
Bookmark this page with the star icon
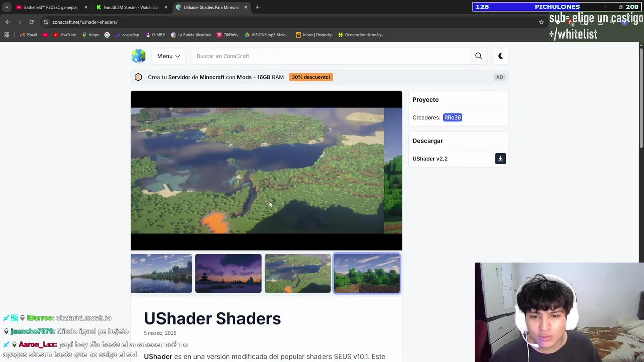(x=541, y=22)
